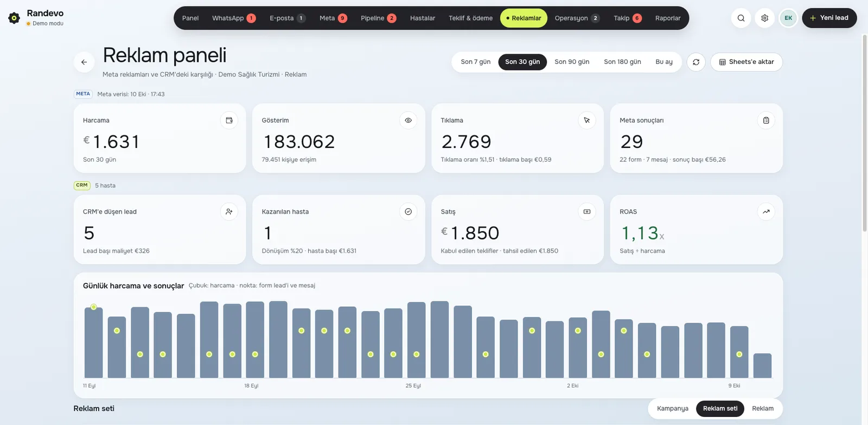Viewport: 868px width, 425px height.
Task: Click the trend arrow icon on ROAS card
Action: click(766, 211)
